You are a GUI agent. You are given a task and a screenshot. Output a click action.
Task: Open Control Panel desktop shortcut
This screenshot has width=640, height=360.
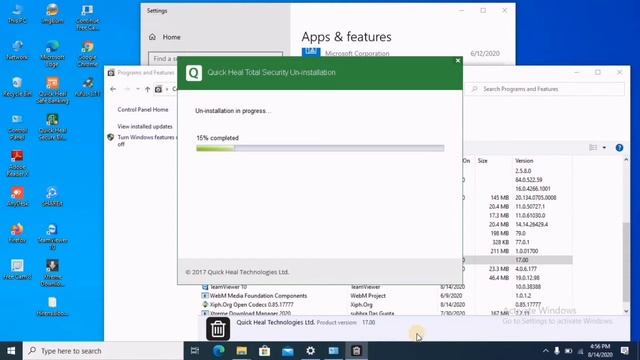tap(17, 127)
